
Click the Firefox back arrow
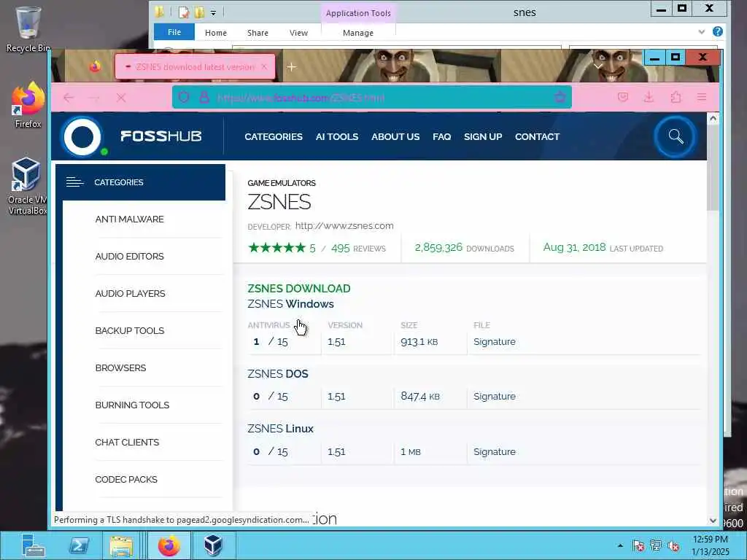click(69, 98)
